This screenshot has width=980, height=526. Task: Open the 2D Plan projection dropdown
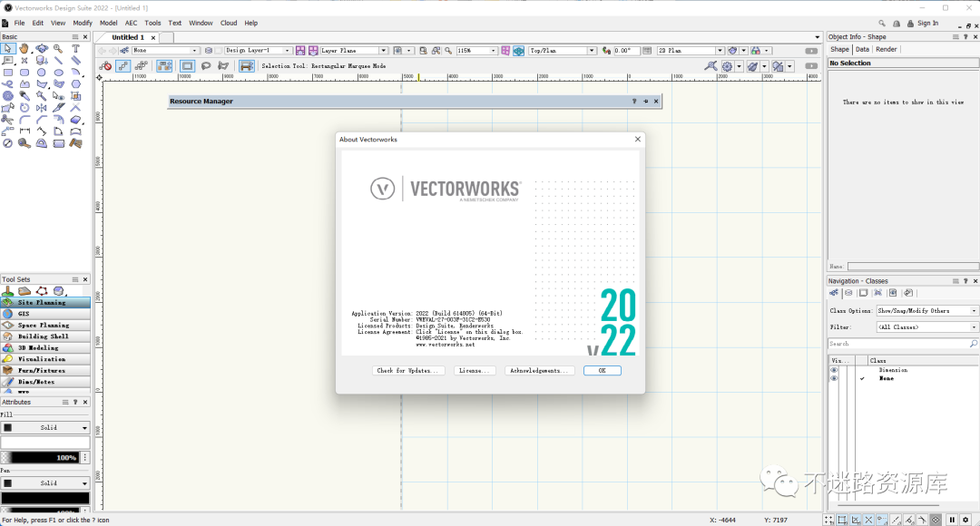point(690,51)
